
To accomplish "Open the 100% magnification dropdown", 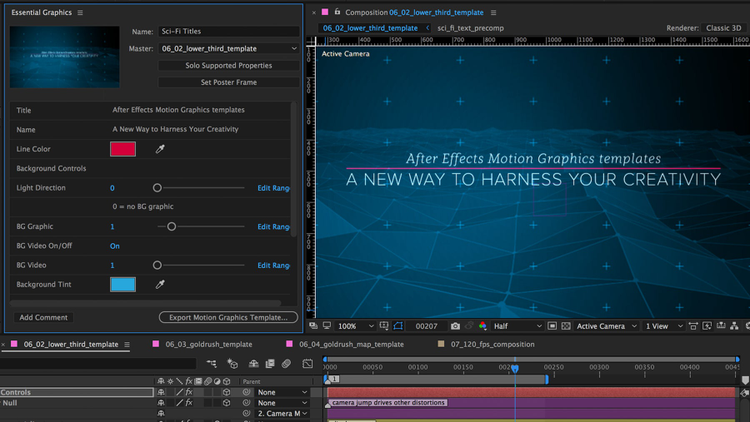I will [355, 326].
